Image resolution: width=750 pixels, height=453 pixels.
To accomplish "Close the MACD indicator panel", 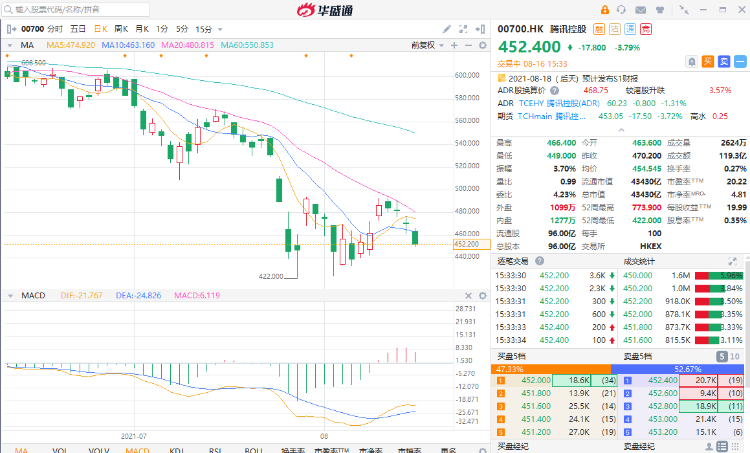I will [468, 296].
